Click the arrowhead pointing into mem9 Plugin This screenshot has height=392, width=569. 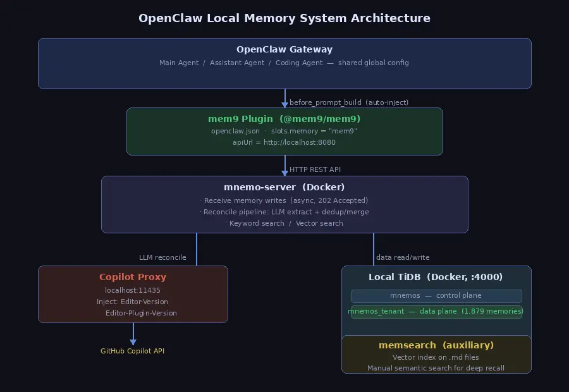[x=284, y=104]
